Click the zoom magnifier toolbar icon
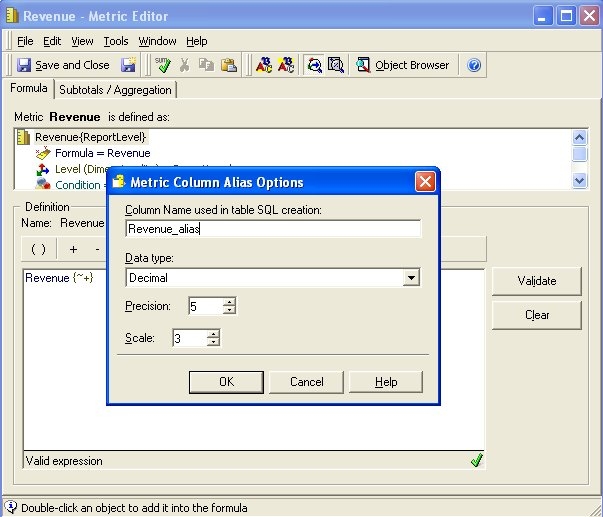The image size is (603, 517). pyautogui.click(x=314, y=65)
